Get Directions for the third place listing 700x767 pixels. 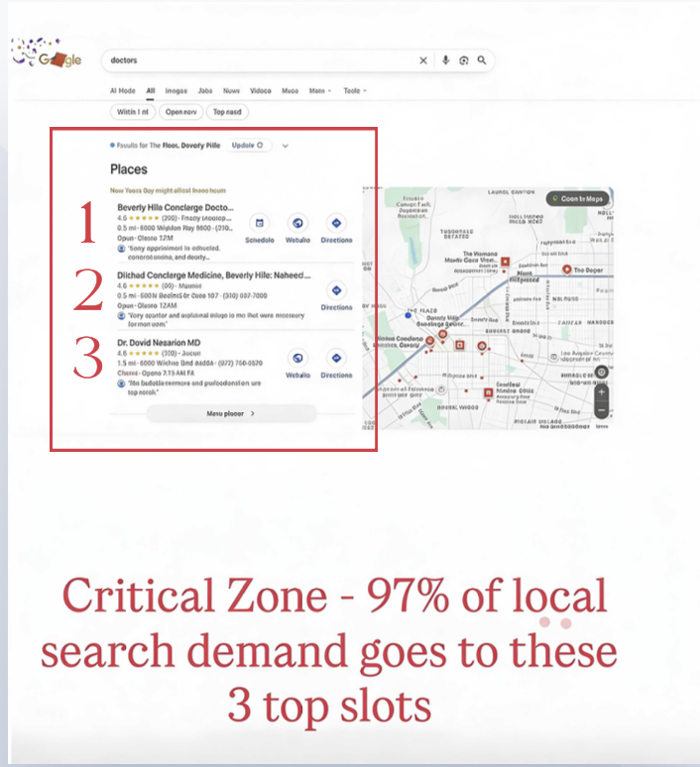336,359
